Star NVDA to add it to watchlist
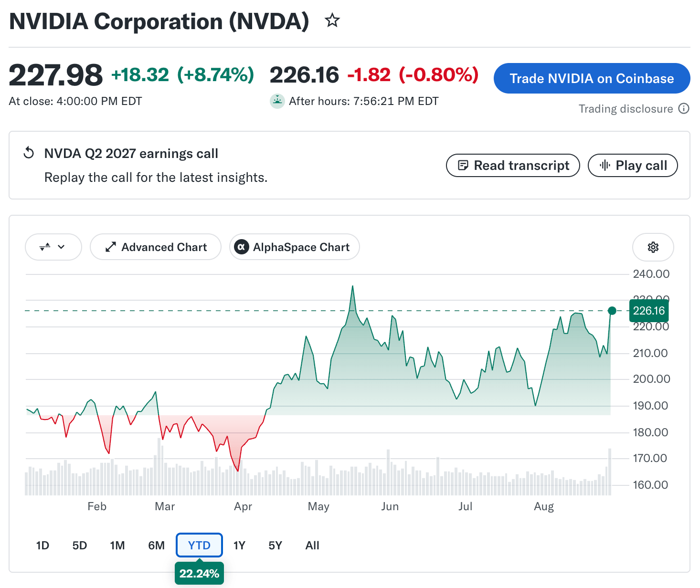Image resolution: width=700 pixels, height=588 pixels. [332, 21]
